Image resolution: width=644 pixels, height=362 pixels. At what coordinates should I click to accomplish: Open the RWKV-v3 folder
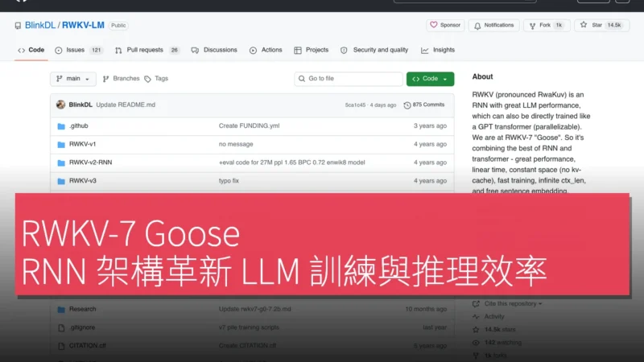(x=83, y=180)
